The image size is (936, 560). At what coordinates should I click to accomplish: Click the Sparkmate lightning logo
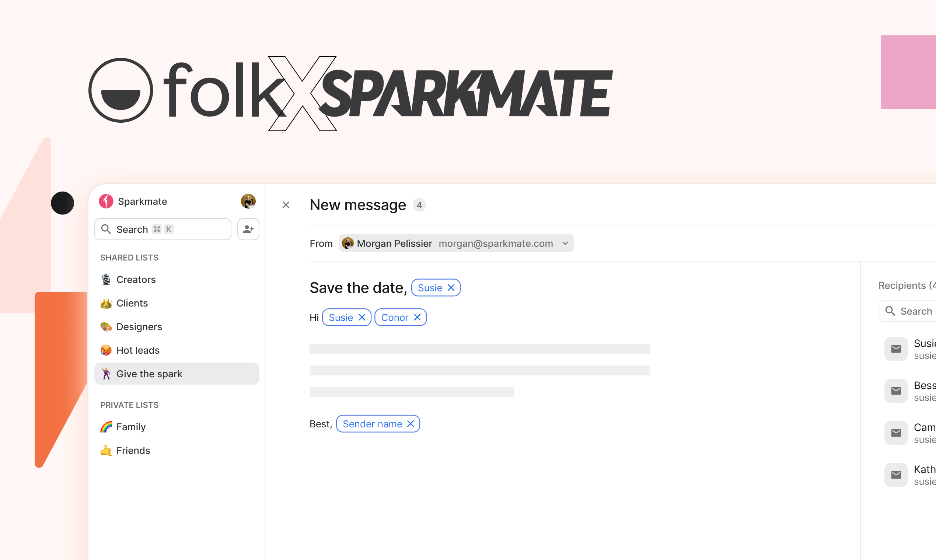(106, 201)
